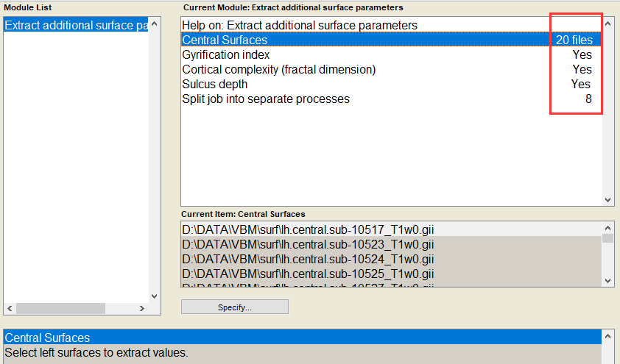Click the value 8 for split processes
Viewport: 620px width, 364px height.
(588, 99)
